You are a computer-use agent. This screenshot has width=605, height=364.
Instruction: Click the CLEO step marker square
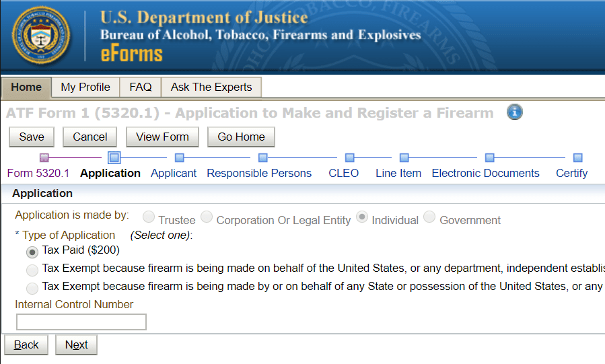coord(349,157)
